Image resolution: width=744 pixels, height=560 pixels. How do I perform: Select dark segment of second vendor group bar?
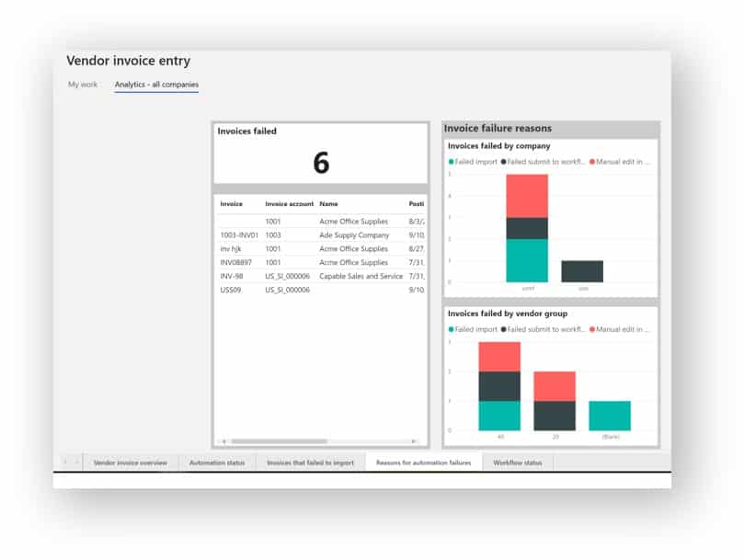[x=555, y=416]
